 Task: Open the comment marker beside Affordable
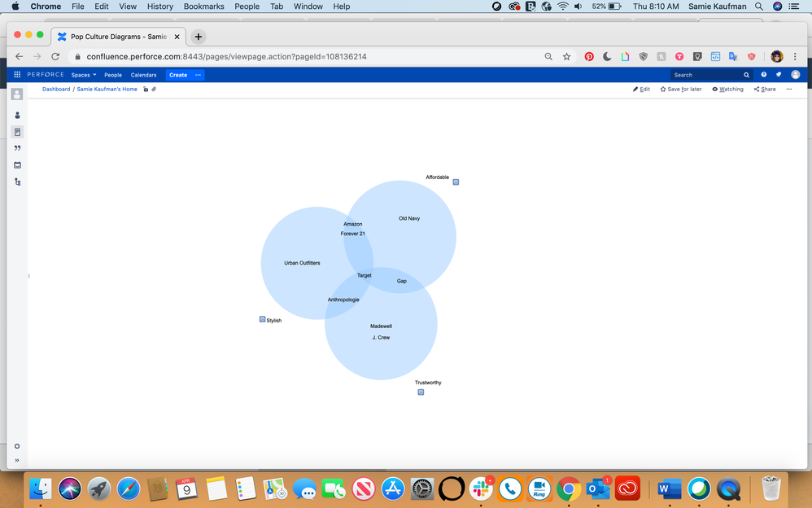(456, 182)
